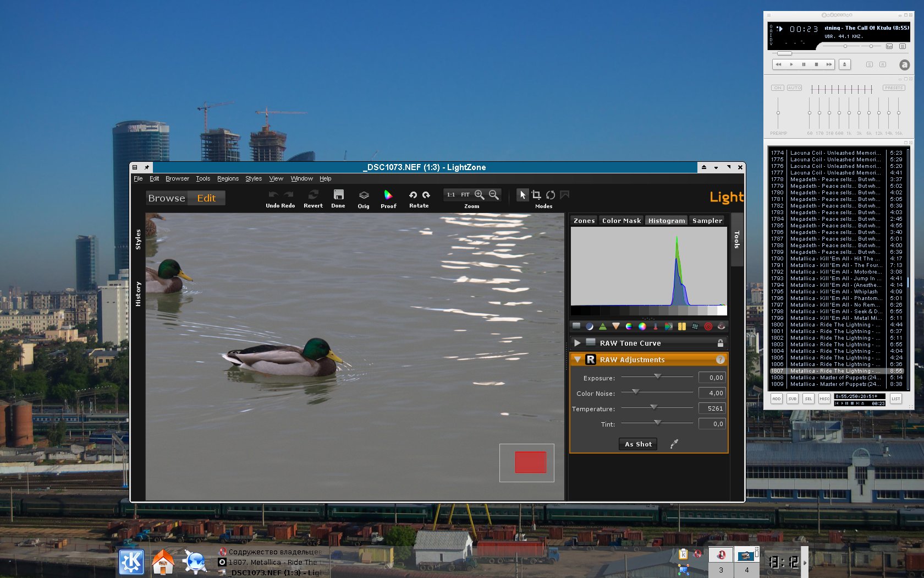Select the Crop mode tool
Image resolution: width=924 pixels, height=578 pixels.
coord(536,195)
